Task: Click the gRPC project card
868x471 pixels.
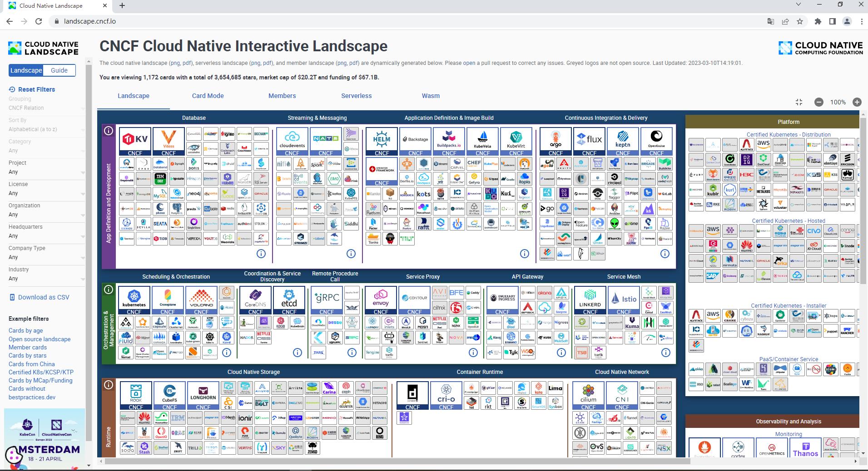Action: 327,300
